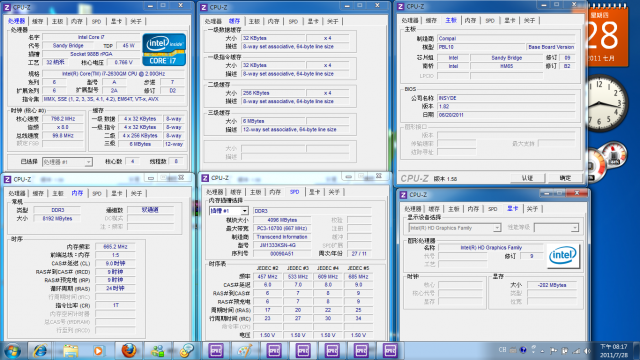
Task: Click Z title icon of mainboard CPU-Z window
Action: pos(400,7)
